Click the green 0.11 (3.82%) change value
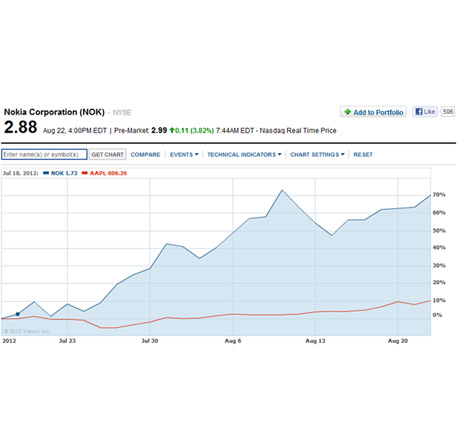Image resolution: width=460 pixels, height=447 pixels. coord(194,130)
